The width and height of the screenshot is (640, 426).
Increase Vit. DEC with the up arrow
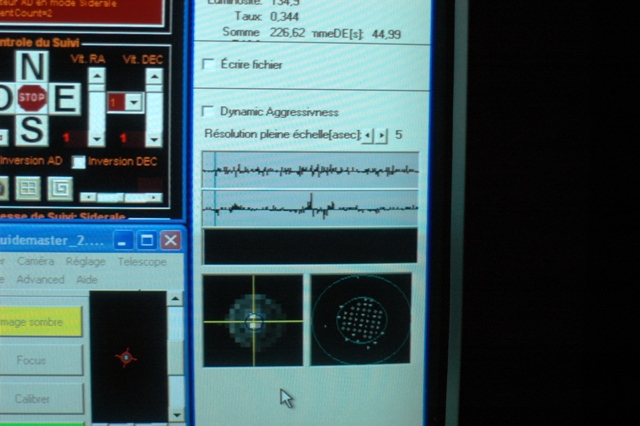[x=154, y=76]
